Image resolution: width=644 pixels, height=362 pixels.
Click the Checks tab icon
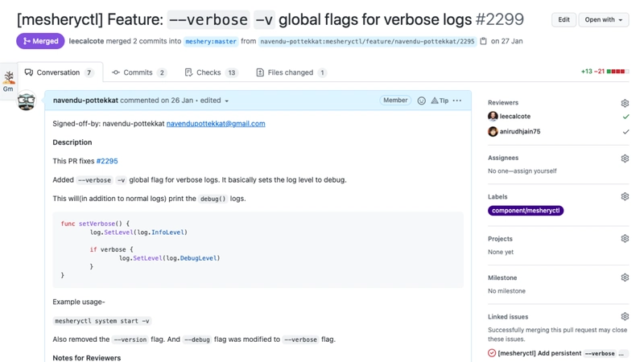tap(188, 72)
